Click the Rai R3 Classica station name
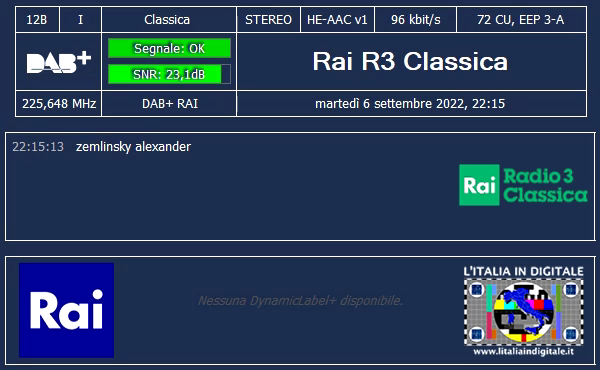Screen dimensions: 600x370 pos(410,61)
